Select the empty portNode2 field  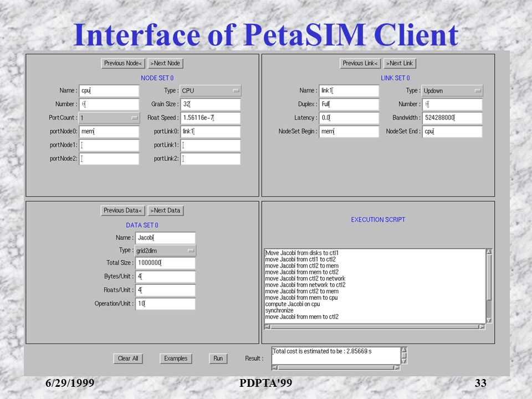pos(109,159)
